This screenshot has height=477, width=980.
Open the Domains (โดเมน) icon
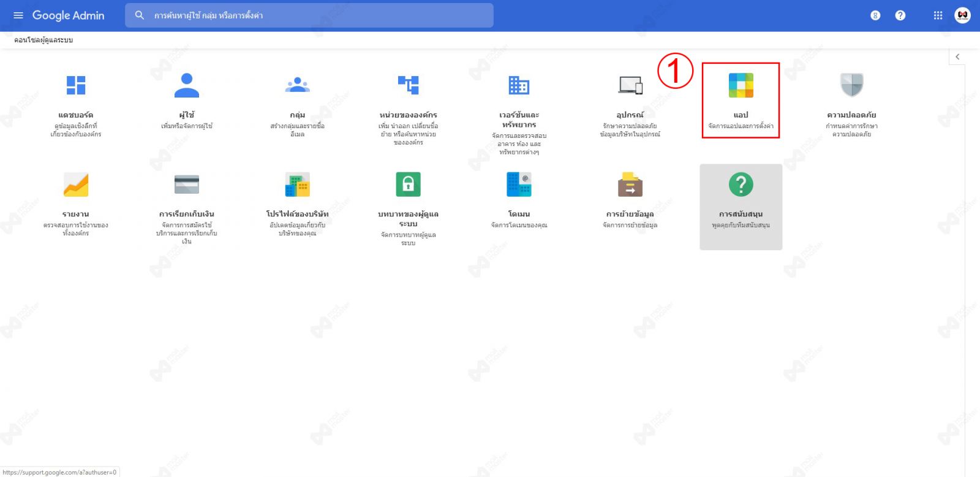coord(519,185)
